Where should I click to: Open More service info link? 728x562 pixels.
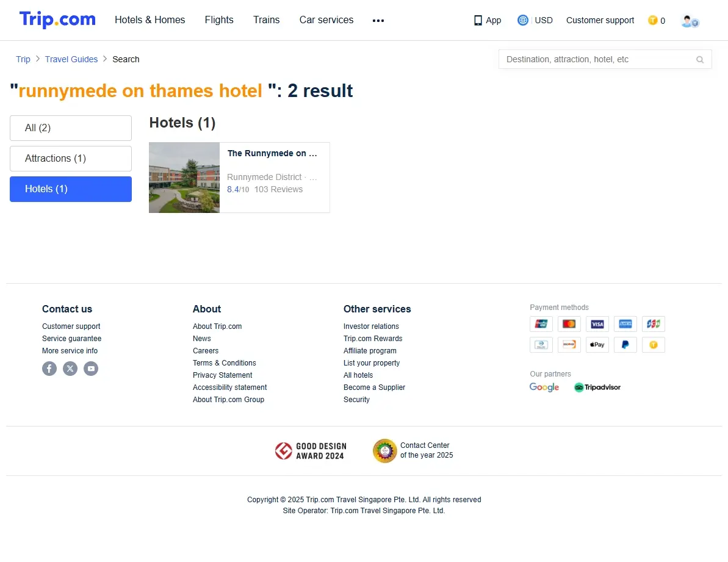[70, 351]
